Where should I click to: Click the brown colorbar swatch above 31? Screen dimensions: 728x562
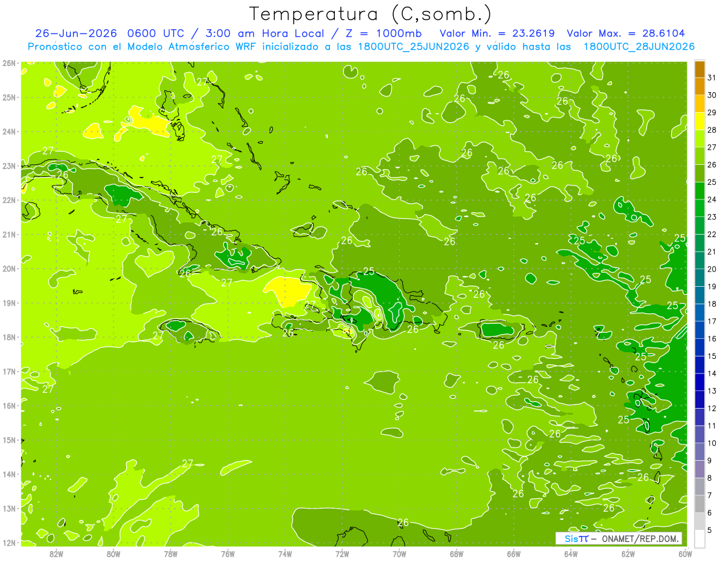point(699,69)
